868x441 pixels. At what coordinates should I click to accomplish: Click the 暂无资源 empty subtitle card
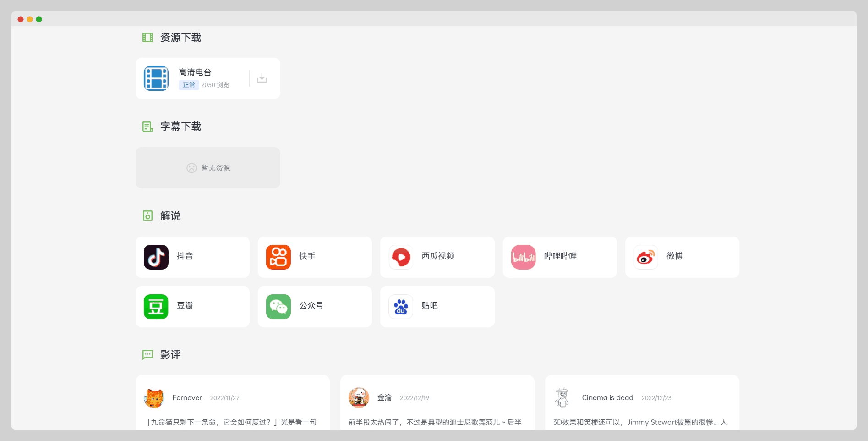point(208,168)
